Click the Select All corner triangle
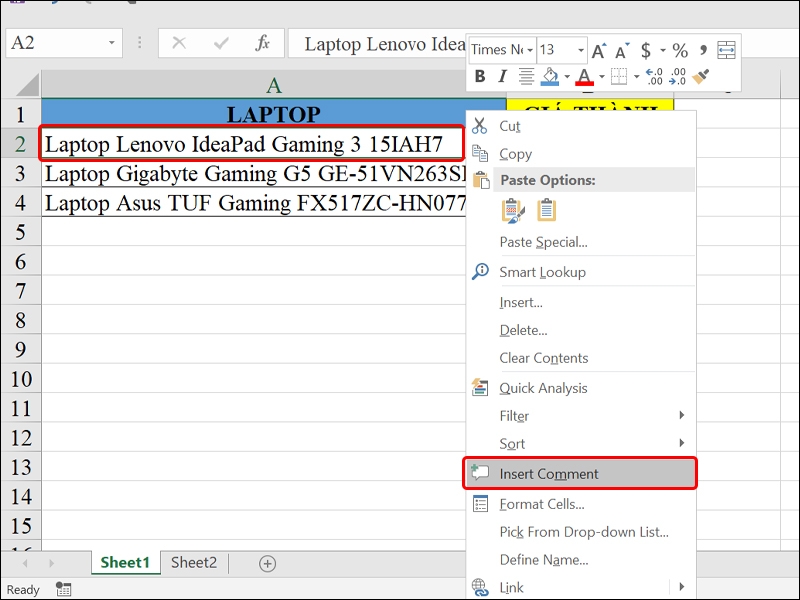The image size is (800, 600). pos(27,85)
